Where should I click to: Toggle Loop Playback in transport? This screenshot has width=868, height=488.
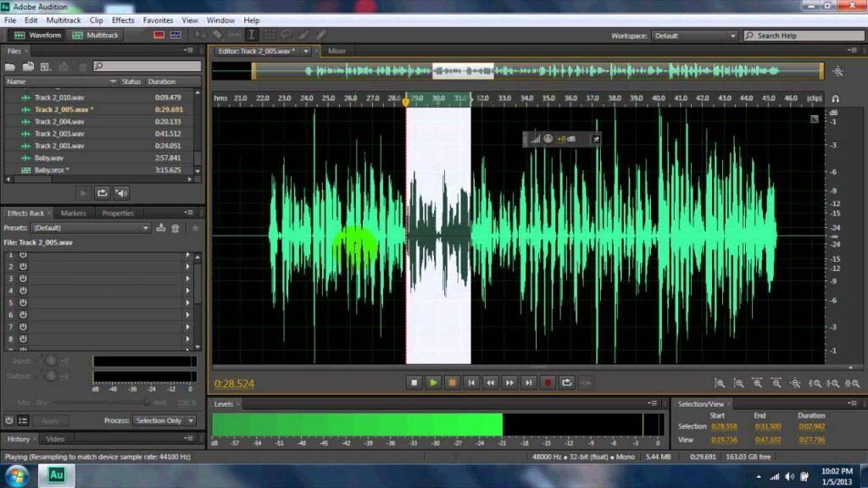(x=567, y=382)
